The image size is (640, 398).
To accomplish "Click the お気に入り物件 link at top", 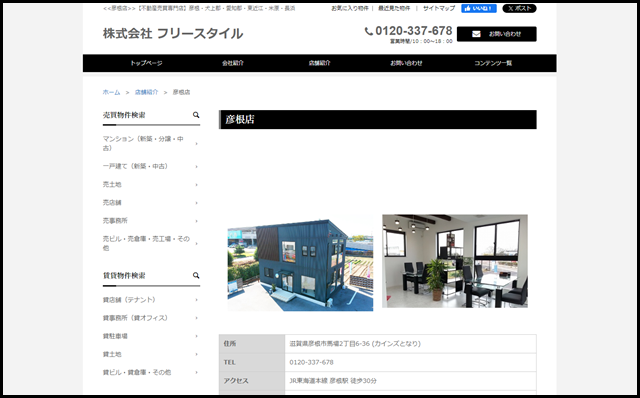I will (x=350, y=8).
